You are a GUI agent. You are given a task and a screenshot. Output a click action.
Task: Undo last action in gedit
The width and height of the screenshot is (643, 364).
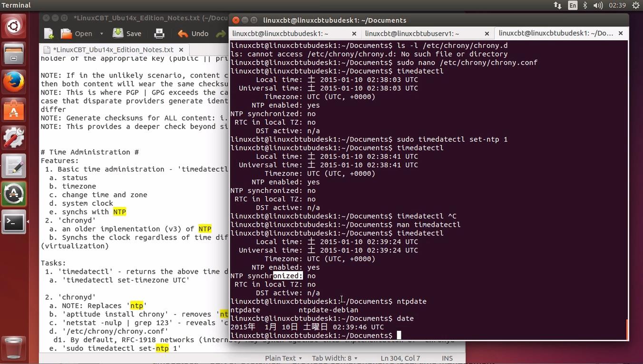tap(194, 33)
